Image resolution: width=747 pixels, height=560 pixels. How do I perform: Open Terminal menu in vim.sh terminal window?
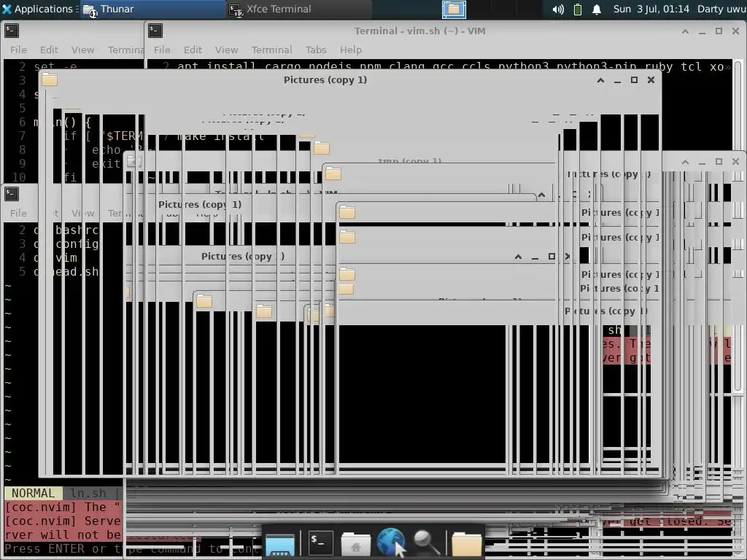[x=271, y=50]
